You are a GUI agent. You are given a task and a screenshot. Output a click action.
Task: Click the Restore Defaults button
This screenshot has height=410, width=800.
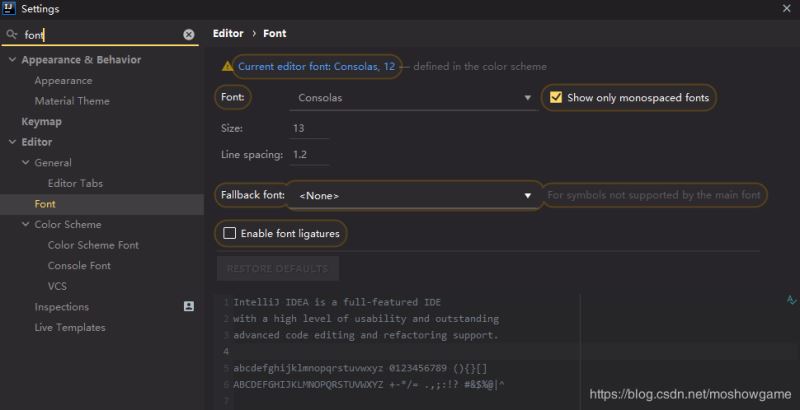click(x=278, y=269)
